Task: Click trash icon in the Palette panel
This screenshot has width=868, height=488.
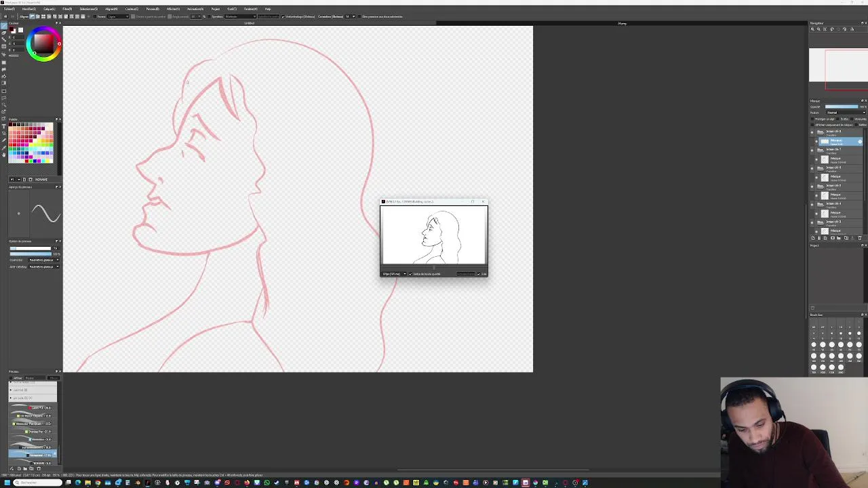Action: pos(30,180)
